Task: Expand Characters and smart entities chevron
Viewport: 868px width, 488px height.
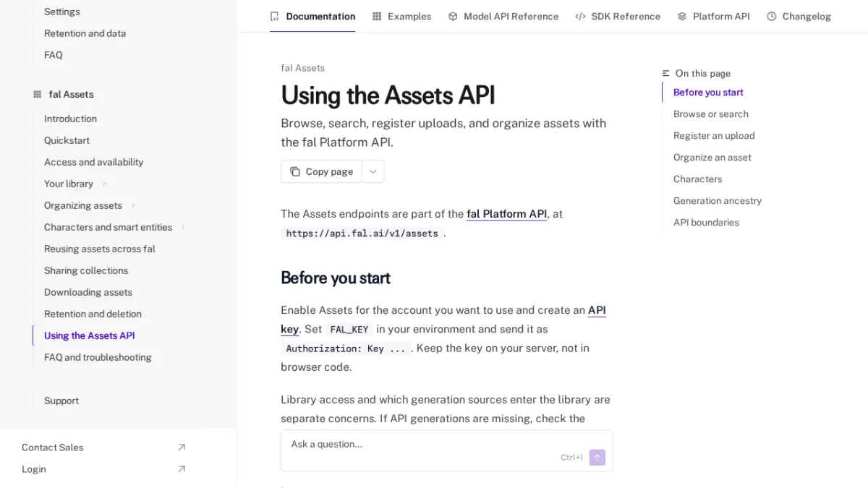Action: (183, 227)
